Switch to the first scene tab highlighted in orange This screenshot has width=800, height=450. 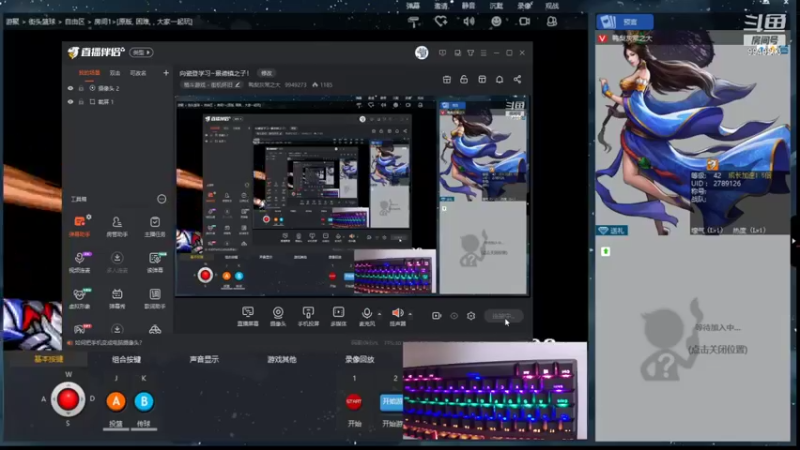click(x=89, y=73)
